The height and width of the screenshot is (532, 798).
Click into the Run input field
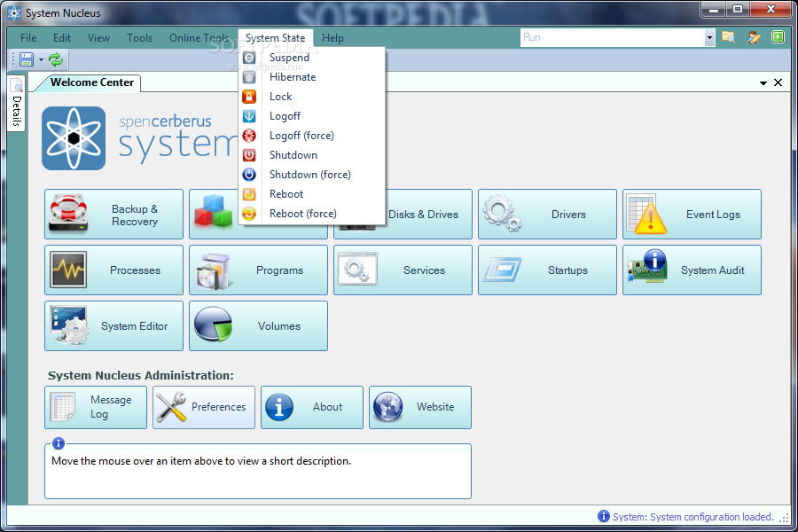[x=612, y=37]
